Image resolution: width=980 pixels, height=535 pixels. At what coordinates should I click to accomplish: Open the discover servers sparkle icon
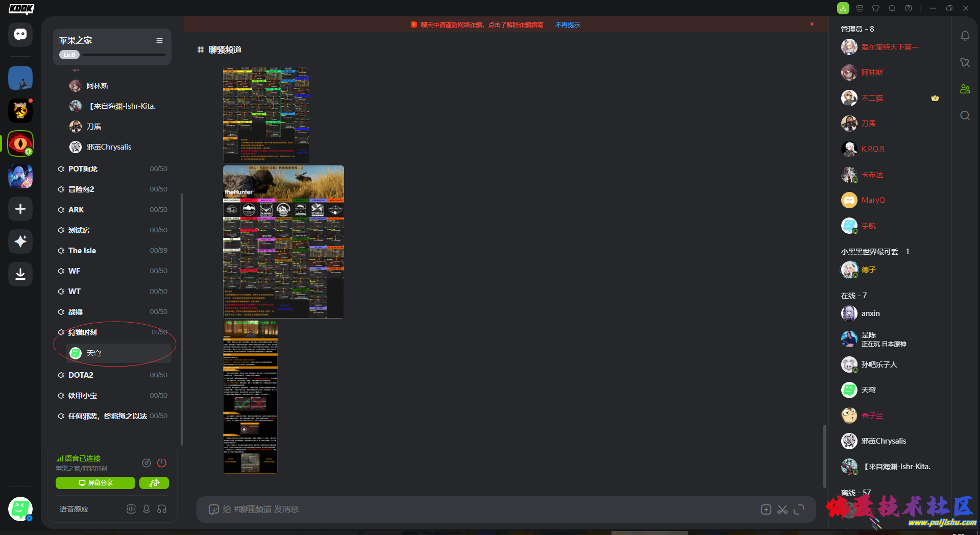pos(20,241)
